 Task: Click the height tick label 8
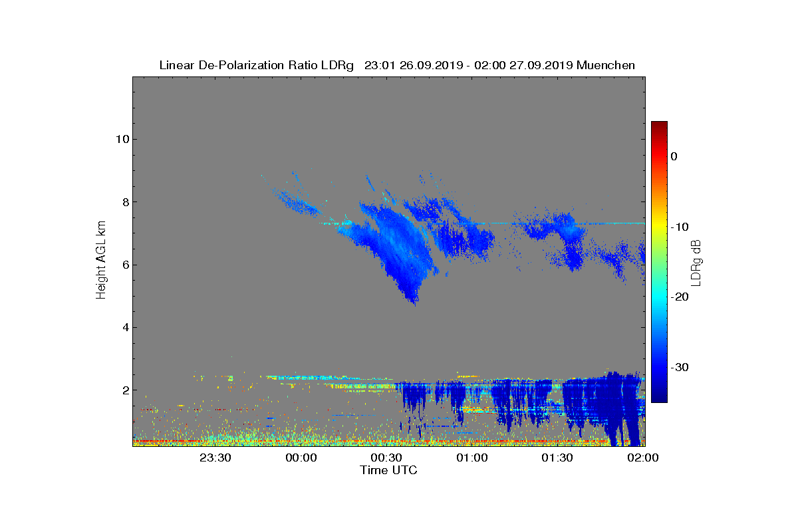coord(124,201)
